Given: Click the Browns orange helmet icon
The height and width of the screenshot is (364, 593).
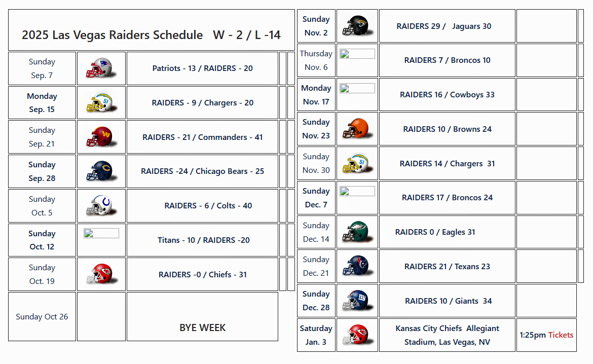Looking at the screenshot, I should [x=356, y=129].
